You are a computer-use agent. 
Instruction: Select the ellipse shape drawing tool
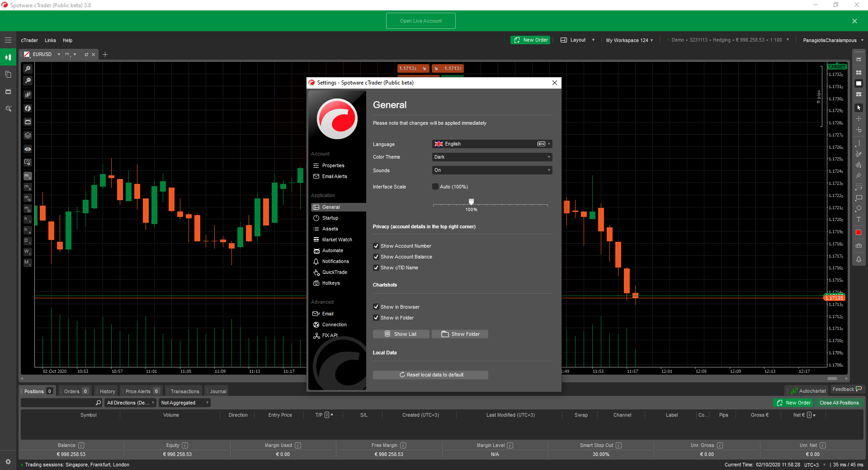click(859, 209)
